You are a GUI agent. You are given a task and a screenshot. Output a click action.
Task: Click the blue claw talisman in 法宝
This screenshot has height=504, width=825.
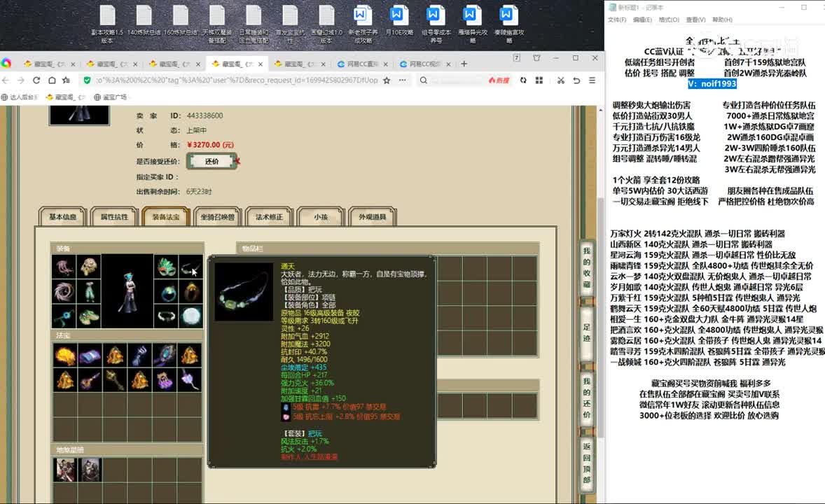point(140,355)
